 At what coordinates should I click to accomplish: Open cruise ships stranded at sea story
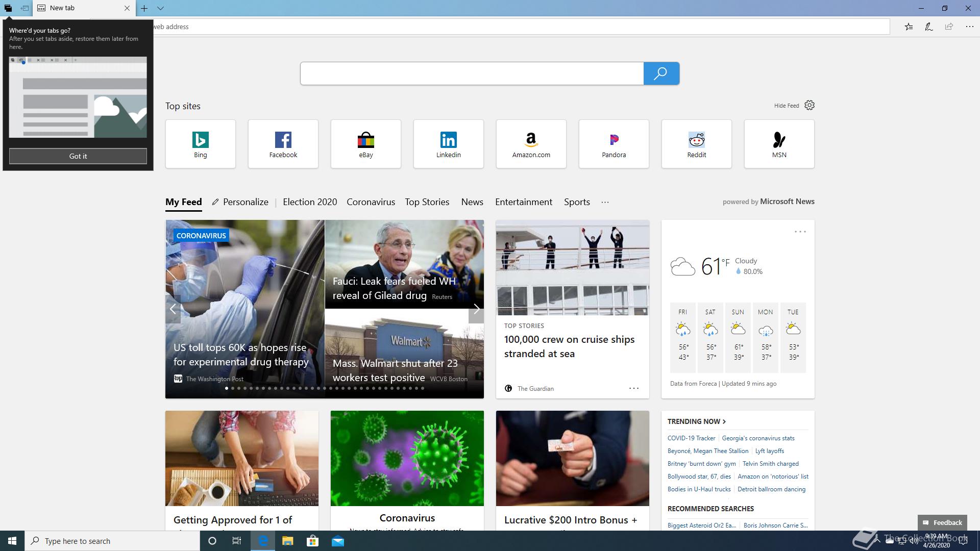tap(569, 346)
